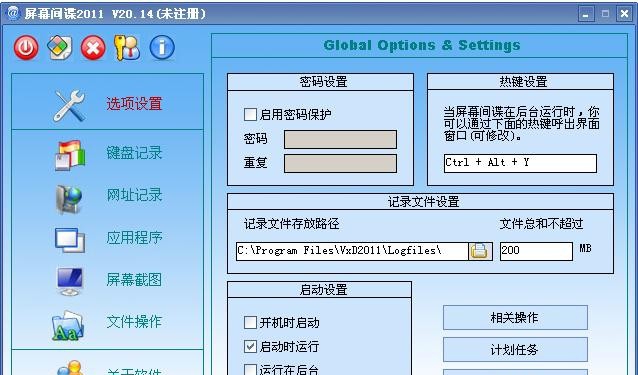Click the wrench and screwdriver icon
Screen dimensions: 638x375
[70, 105]
